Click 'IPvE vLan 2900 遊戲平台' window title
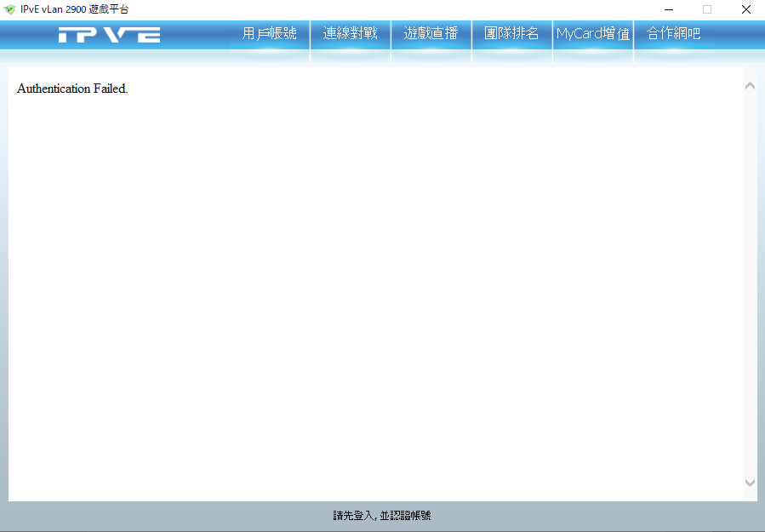Screen dimensions: 765x532 (x=75, y=9)
